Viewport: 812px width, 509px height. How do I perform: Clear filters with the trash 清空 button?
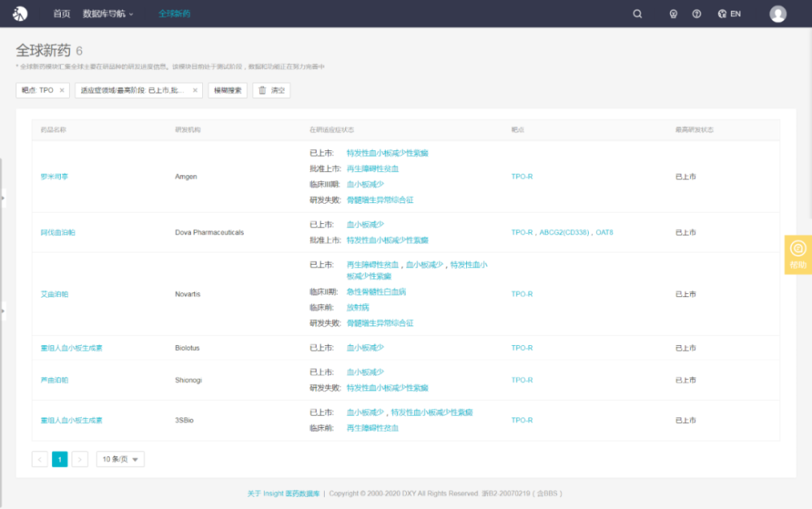click(x=271, y=91)
